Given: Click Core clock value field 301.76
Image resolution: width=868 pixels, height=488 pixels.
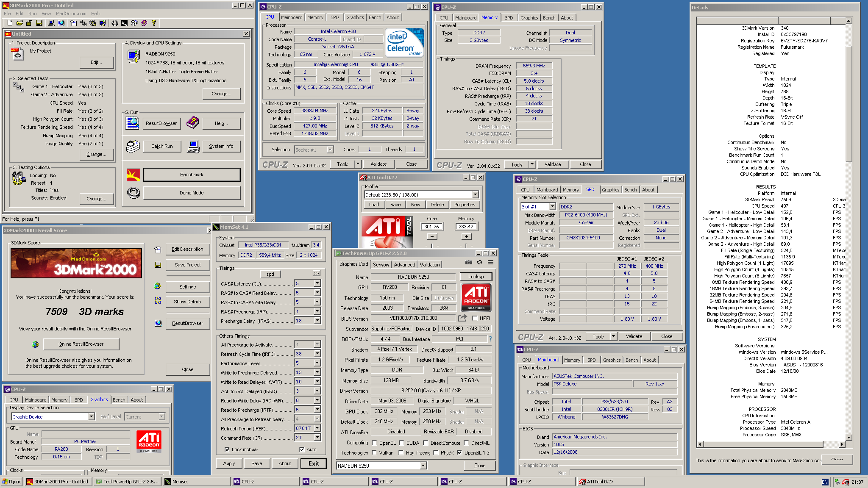Looking at the screenshot, I should pyautogui.click(x=432, y=227).
